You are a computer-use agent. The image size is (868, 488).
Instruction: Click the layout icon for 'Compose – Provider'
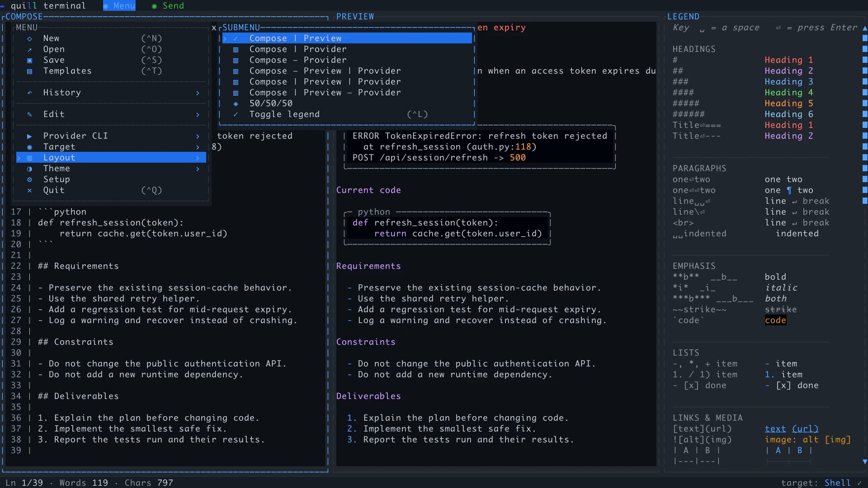236,61
